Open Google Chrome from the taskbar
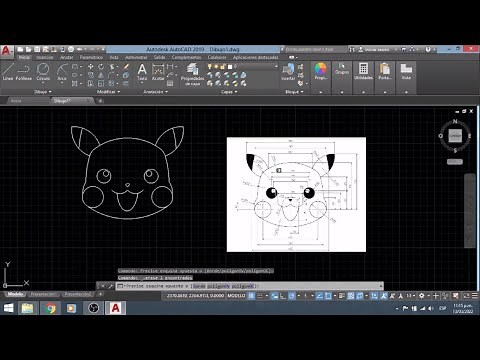The image size is (480, 360). click(51, 308)
